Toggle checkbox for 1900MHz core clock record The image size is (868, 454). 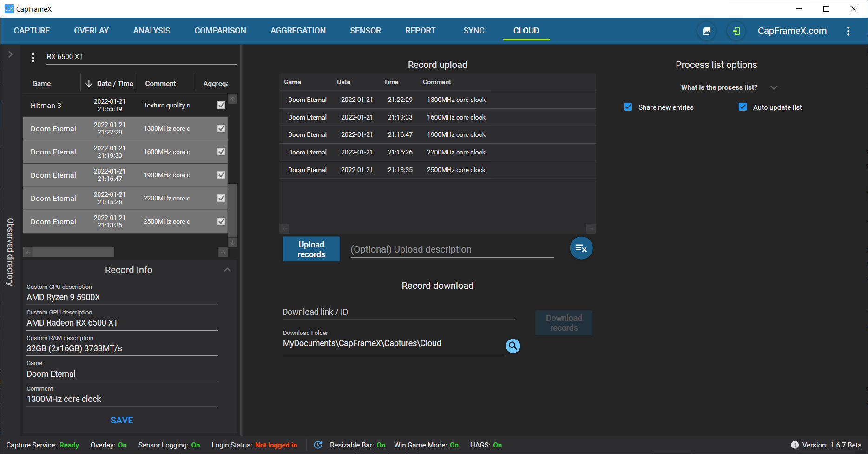[x=221, y=175]
